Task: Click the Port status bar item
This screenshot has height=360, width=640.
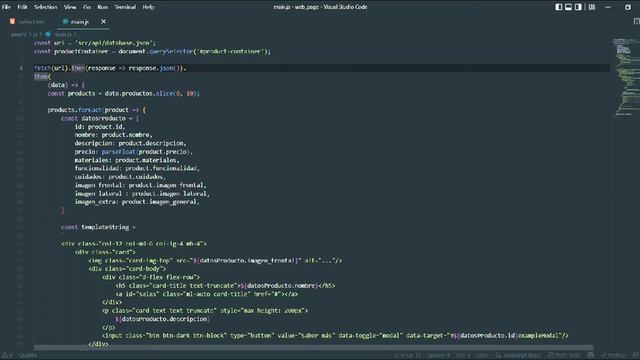Action: tap(564, 356)
